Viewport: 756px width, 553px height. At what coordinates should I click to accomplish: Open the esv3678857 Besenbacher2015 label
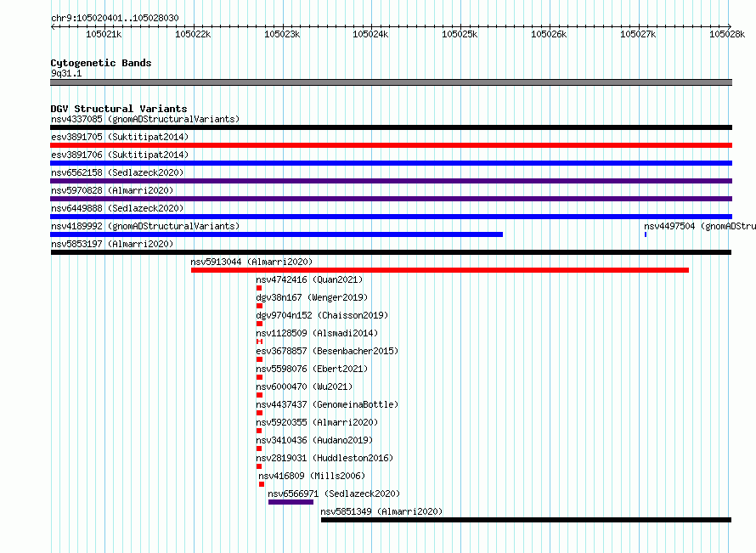tap(327, 351)
